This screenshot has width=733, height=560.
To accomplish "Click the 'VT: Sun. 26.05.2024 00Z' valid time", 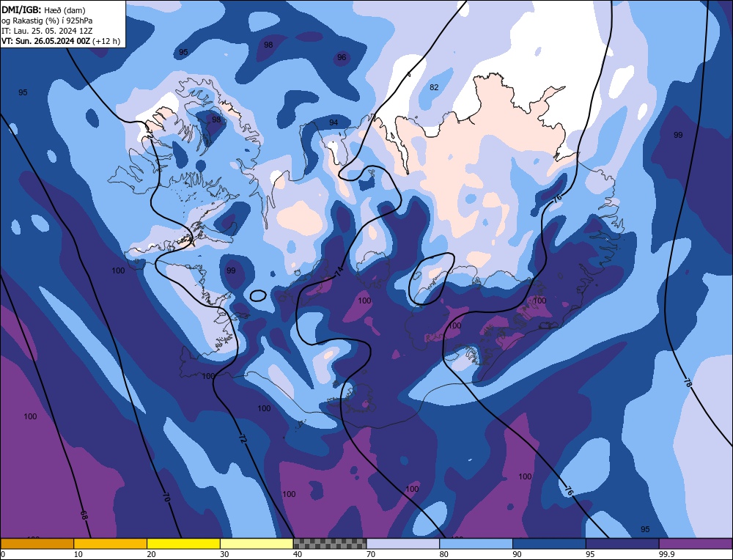I will coord(45,41).
